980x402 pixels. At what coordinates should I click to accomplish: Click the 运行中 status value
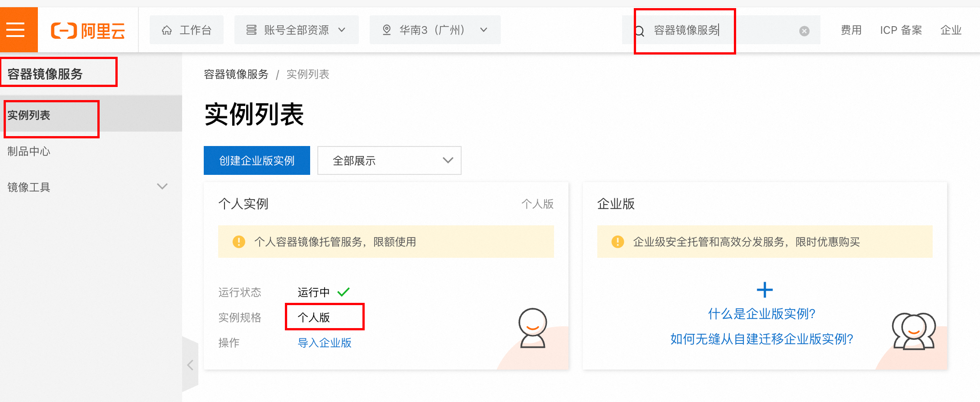click(x=314, y=292)
